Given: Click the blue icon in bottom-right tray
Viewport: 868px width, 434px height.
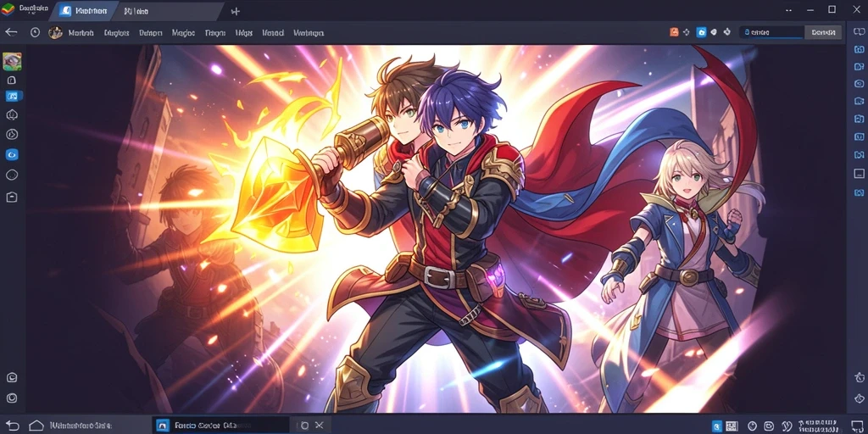Looking at the screenshot, I should point(717,426).
